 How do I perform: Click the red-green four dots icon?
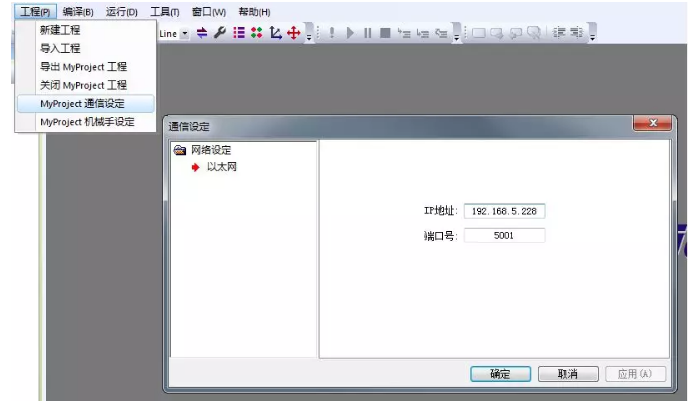pos(257,33)
